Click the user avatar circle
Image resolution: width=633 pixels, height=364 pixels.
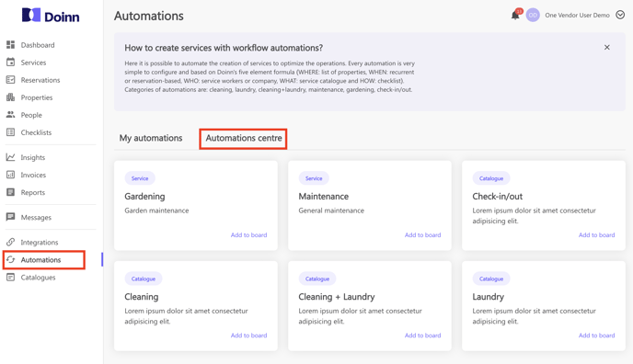pos(533,15)
